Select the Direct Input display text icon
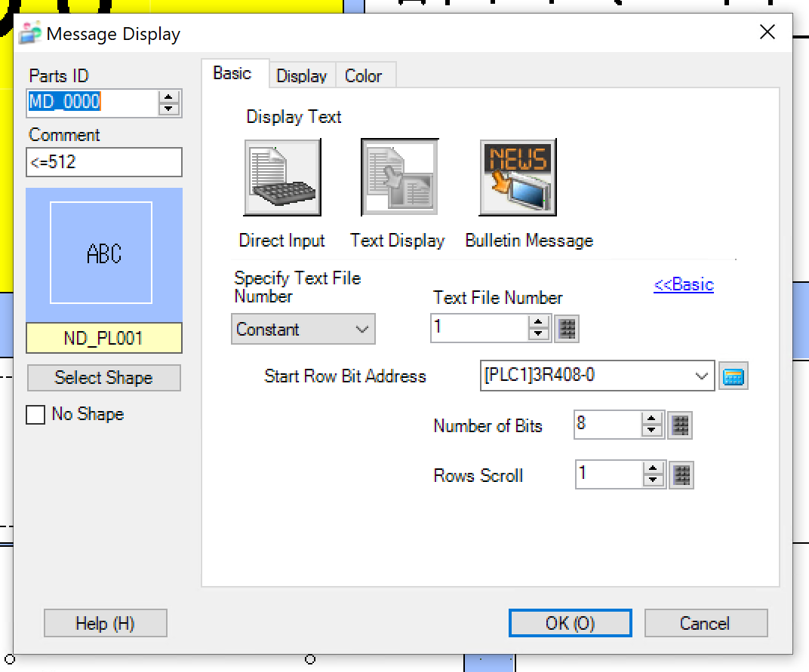Screen dimensions: 809x672 pos(282,178)
